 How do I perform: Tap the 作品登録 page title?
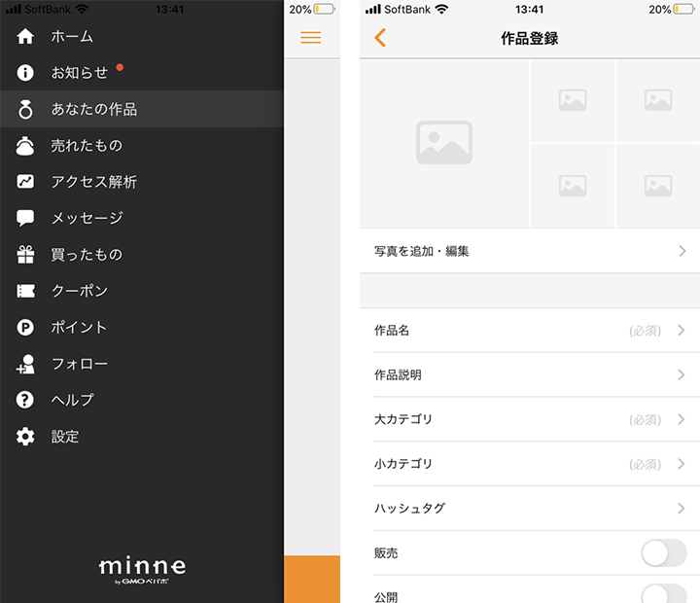[530, 38]
